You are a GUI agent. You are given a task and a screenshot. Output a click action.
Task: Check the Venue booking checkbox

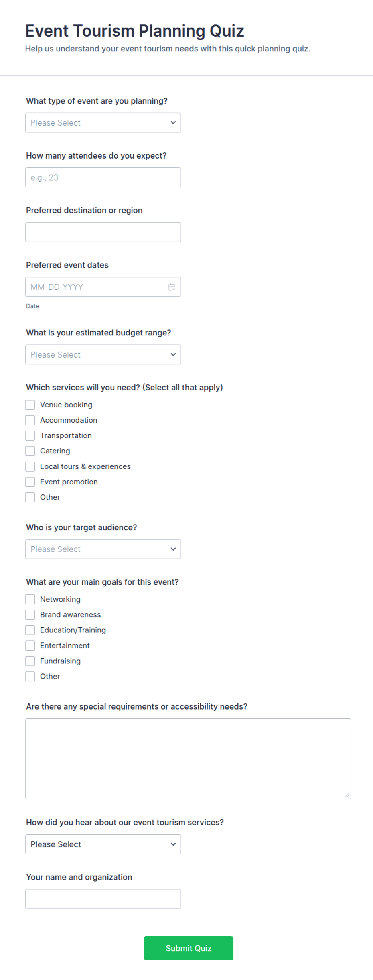pyautogui.click(x=30, y=405)
